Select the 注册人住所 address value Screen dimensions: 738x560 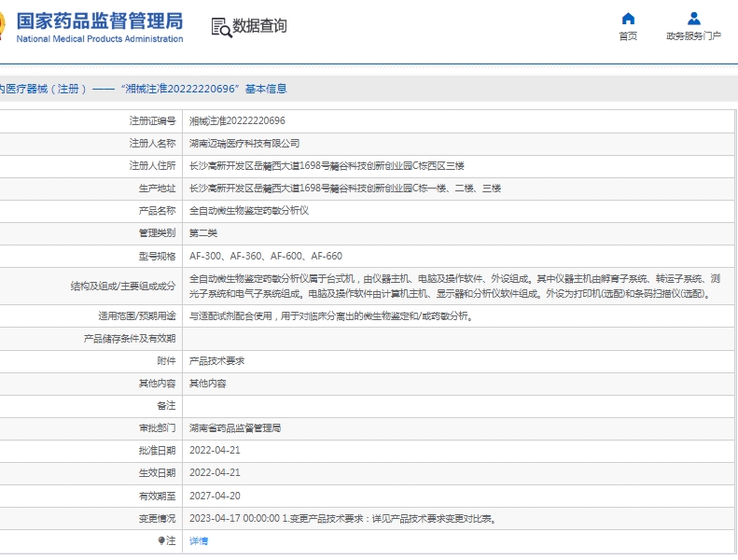tap(327, 166)
